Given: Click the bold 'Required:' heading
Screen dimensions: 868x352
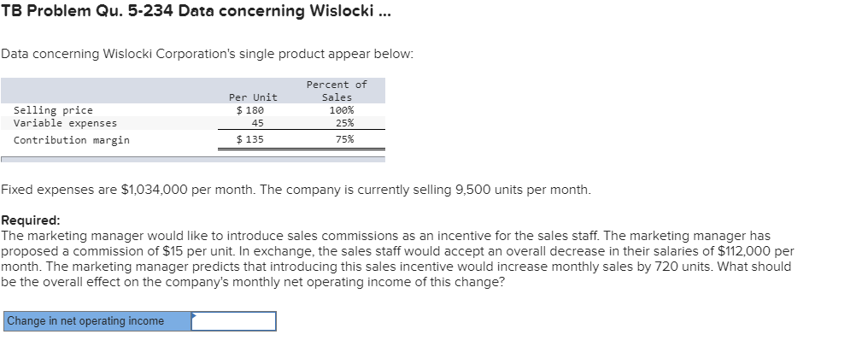Looking at the screenshot, I should point(31,220).
